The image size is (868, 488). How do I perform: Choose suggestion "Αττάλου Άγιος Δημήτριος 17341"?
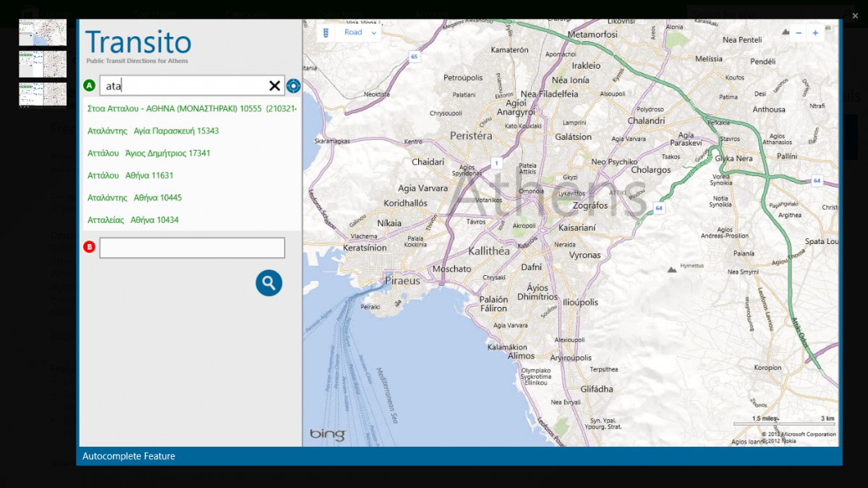point(149,153)
